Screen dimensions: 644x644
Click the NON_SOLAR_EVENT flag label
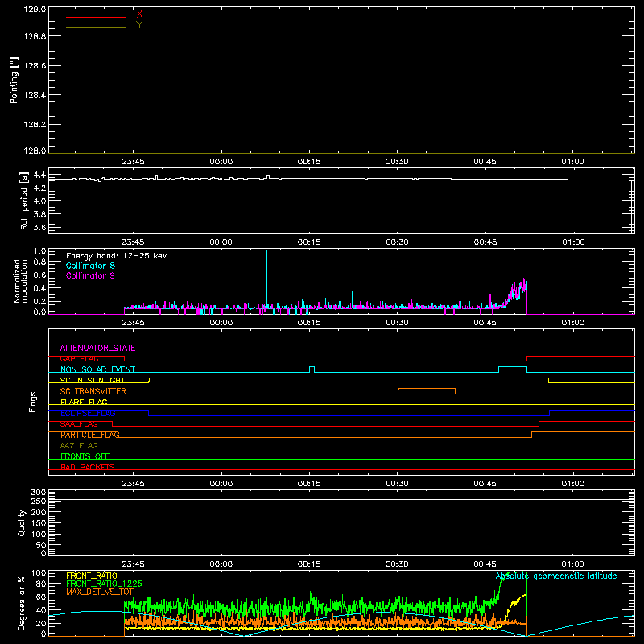(97, 369)
